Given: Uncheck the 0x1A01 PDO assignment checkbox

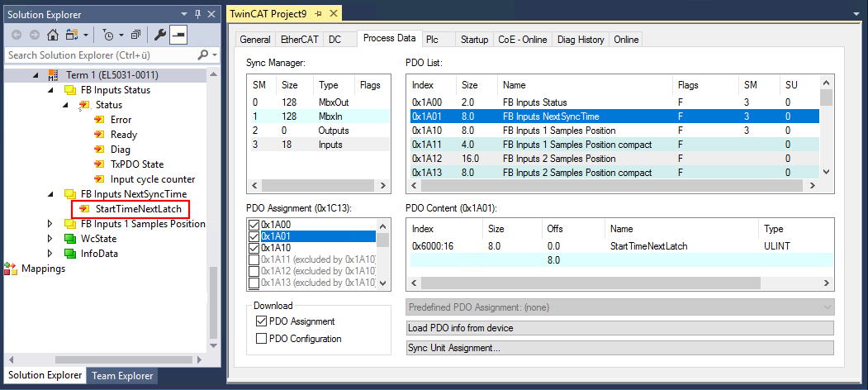Looking at the screenshot, I should [x=254, y=236].
